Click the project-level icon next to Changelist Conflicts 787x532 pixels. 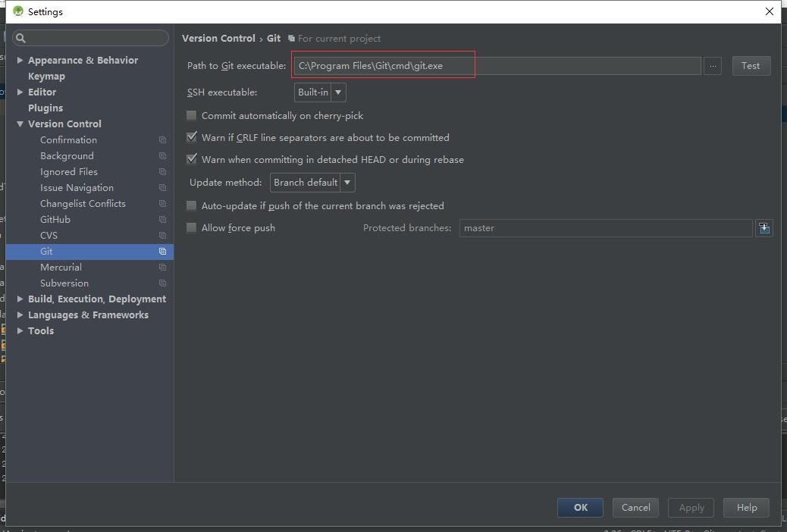point(162,204)
